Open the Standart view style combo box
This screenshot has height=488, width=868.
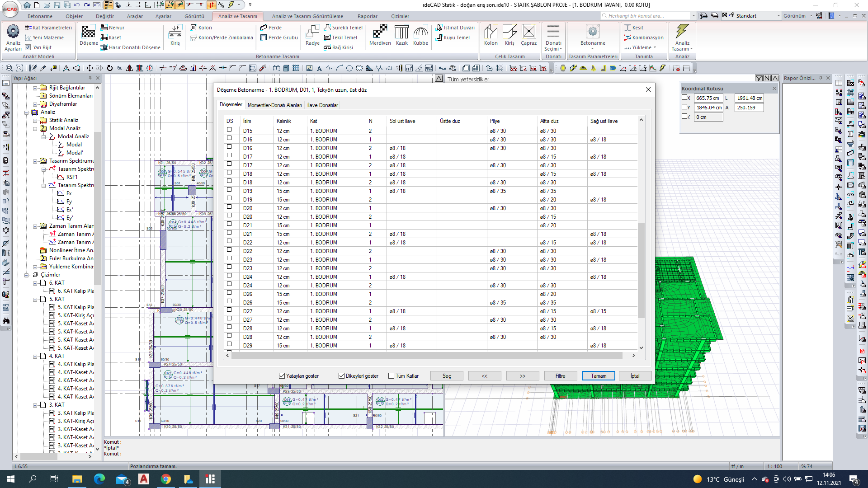tap(752, 16)
